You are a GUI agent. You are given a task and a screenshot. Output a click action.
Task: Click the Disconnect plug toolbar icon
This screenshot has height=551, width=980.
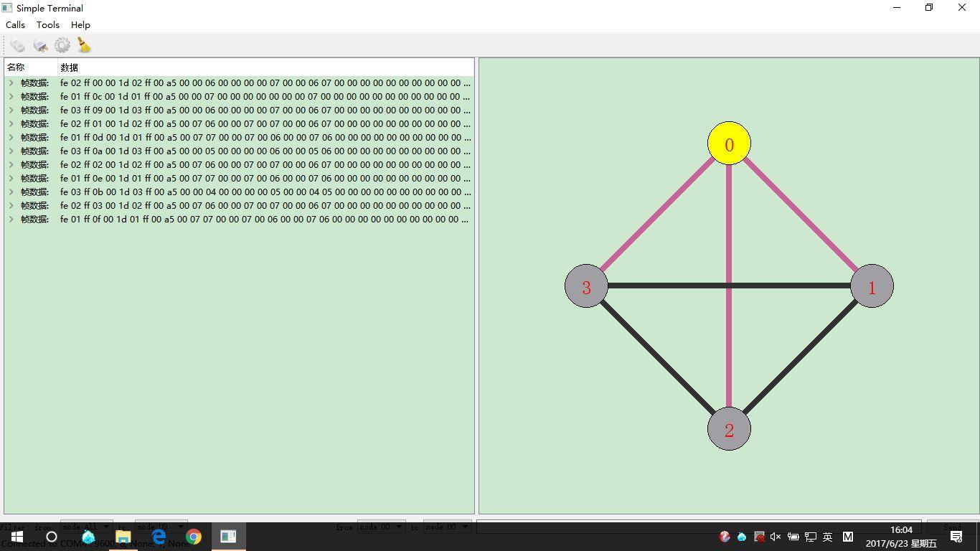(x=40, y=46)
